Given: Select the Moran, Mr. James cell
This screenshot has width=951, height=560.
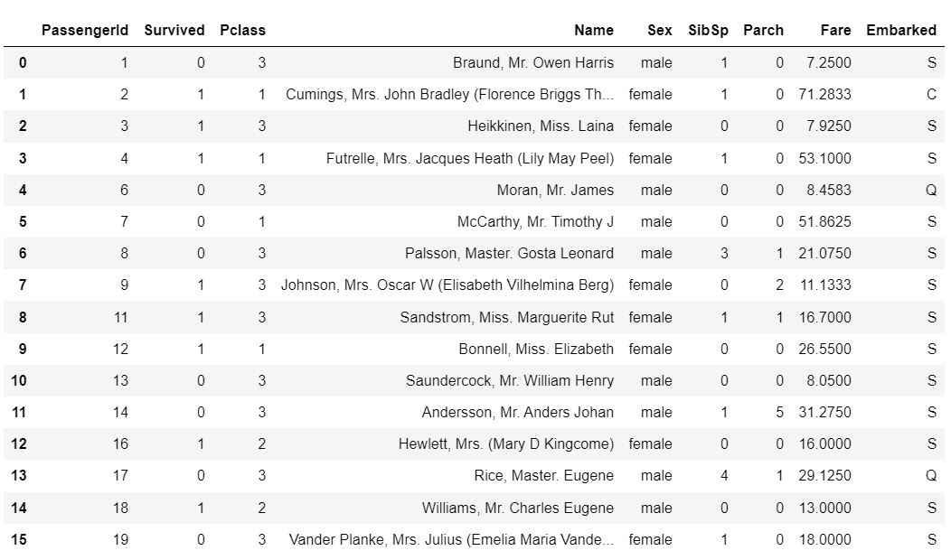Looking at the screenshot, I should (554, 190).
